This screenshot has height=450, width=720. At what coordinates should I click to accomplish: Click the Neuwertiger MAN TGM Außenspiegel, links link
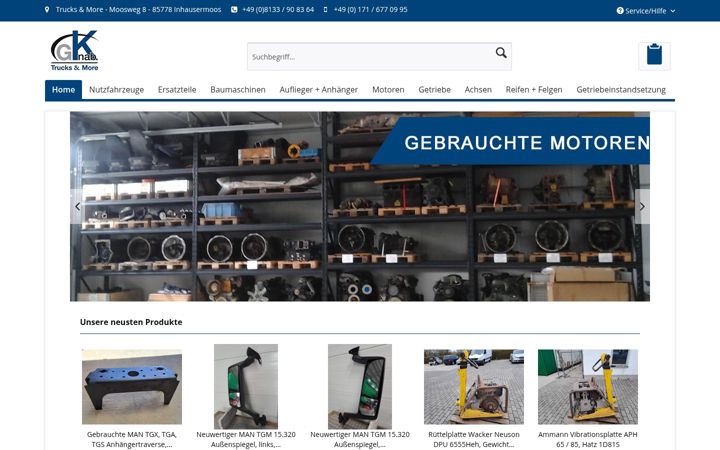[246, 439]
